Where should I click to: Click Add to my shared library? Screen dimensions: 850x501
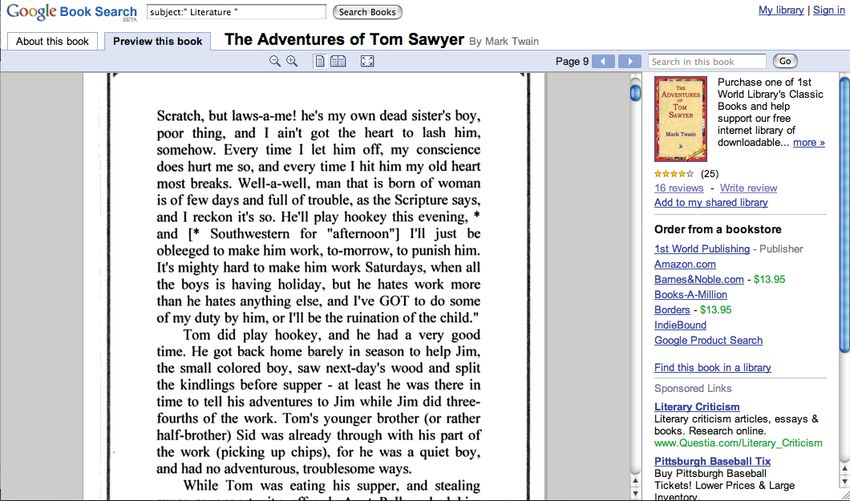711,202
